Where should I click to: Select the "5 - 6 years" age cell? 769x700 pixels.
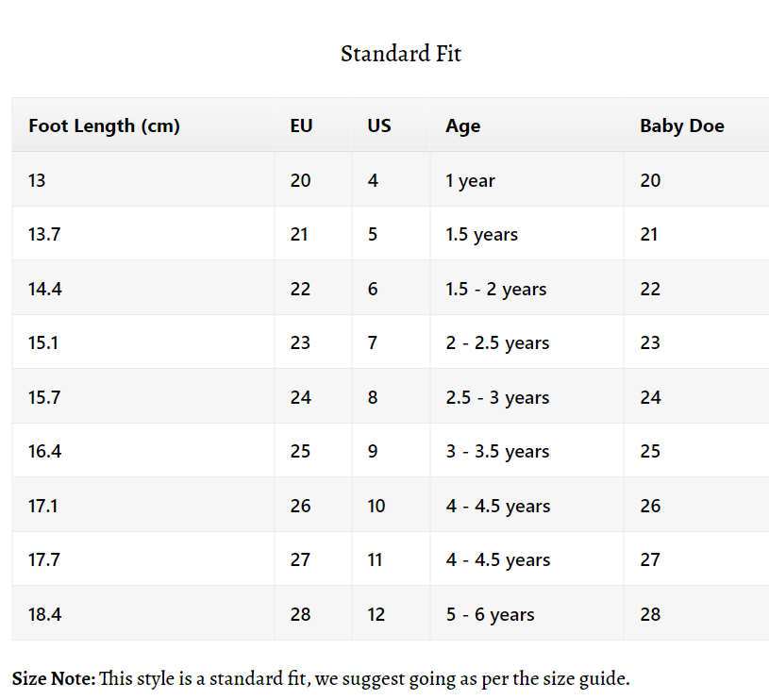490,614
